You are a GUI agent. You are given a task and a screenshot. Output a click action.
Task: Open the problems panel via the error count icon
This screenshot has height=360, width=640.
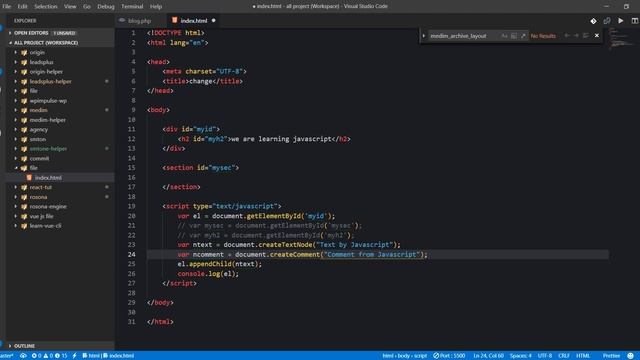(x=34, y=356)
